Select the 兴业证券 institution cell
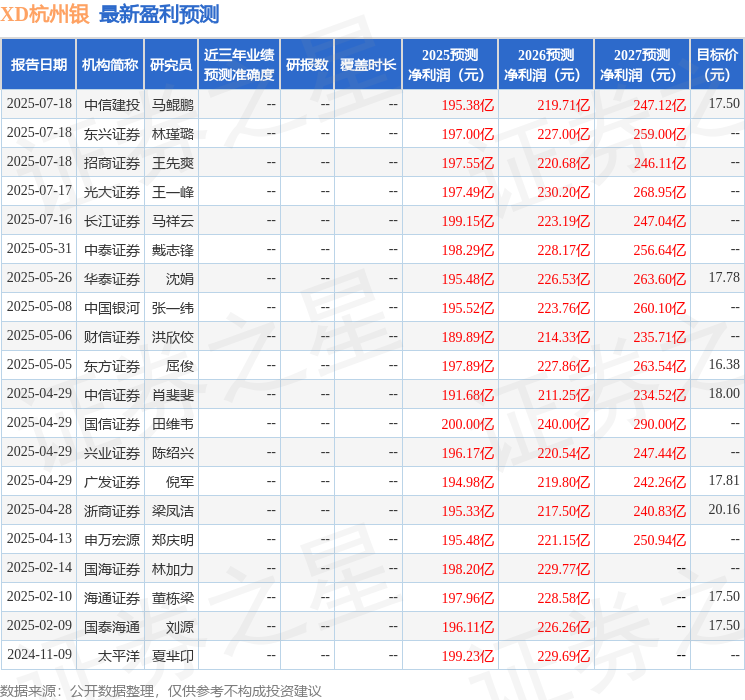 coord(112,453)
